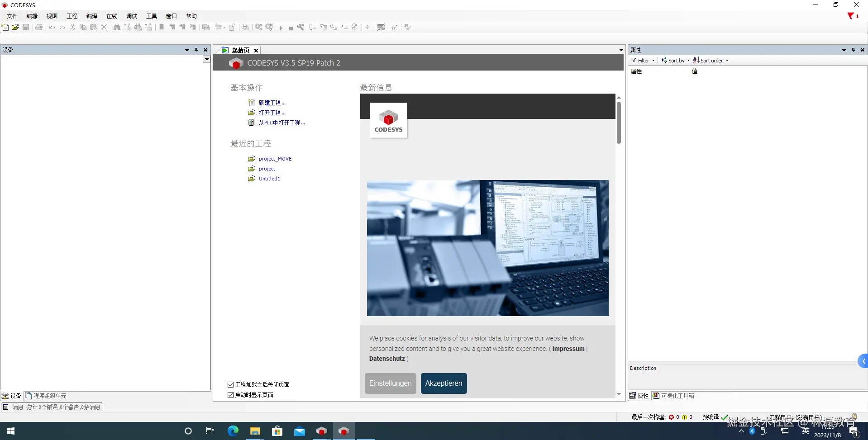Image resolution: width=868 pixels, height=440 pixels.
Task: Open the 工程 menu
Action: click(72, 16)
